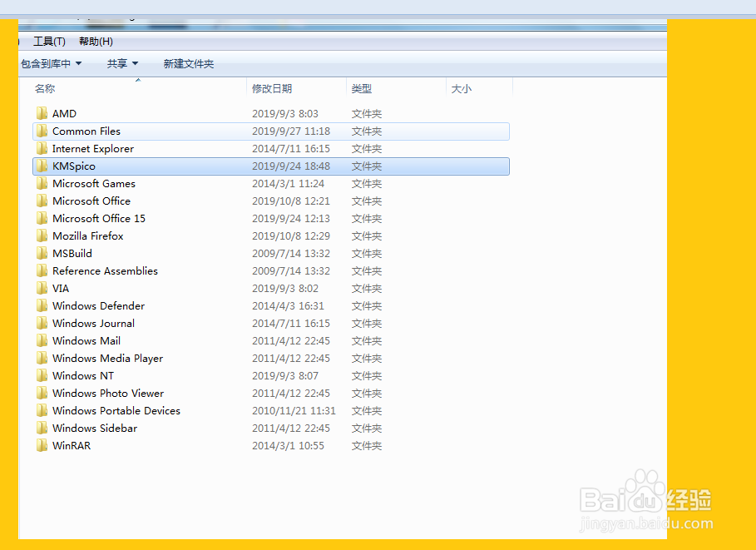Select the Microsoft Games folder name
Image resolution: width=756 pixels, height=550 pixels.
[x=94, y=183]
